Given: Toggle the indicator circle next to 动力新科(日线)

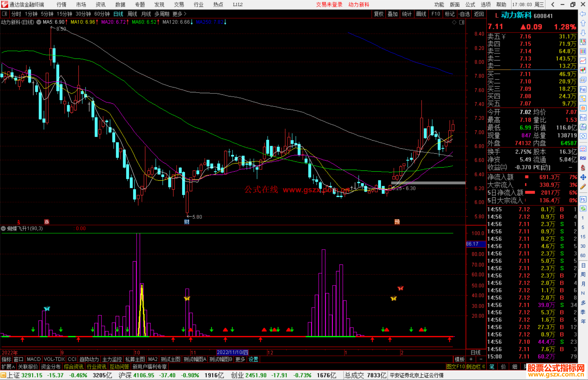Looking at the screenshot, I should [39, 22].
